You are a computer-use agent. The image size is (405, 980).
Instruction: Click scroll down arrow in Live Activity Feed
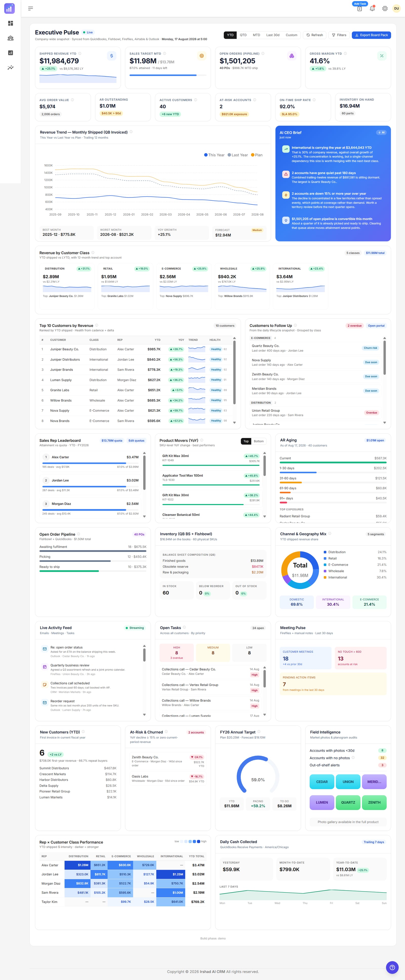pos(144,715)
